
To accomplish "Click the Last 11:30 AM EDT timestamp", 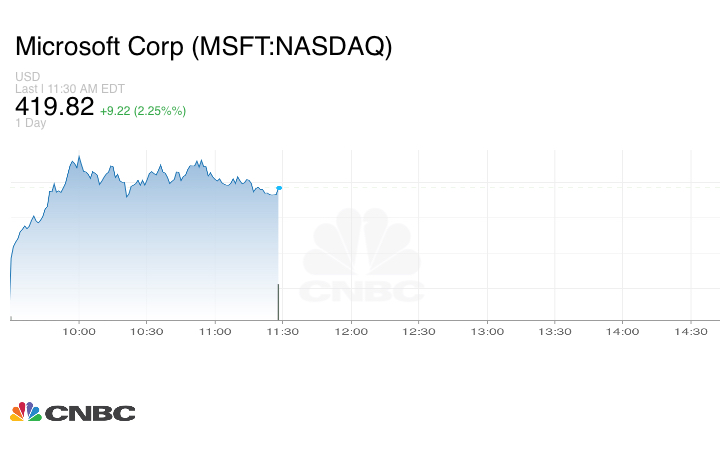I will click(x=68, y=88).
